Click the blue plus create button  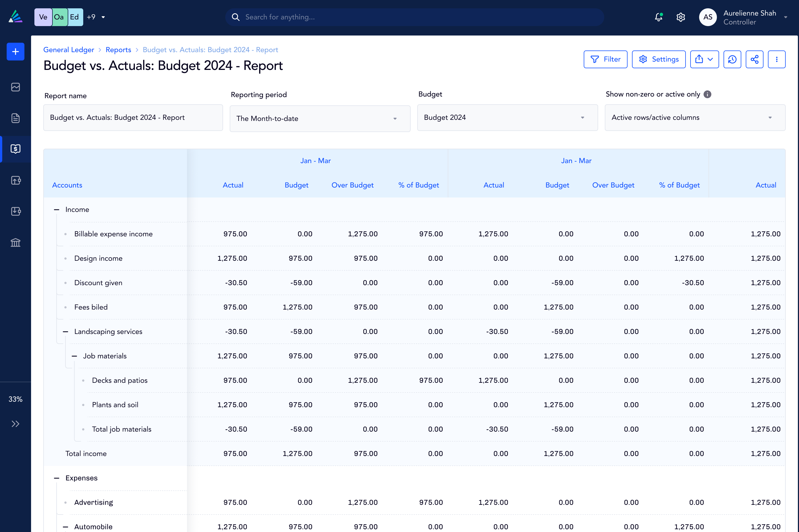(15, 52)
